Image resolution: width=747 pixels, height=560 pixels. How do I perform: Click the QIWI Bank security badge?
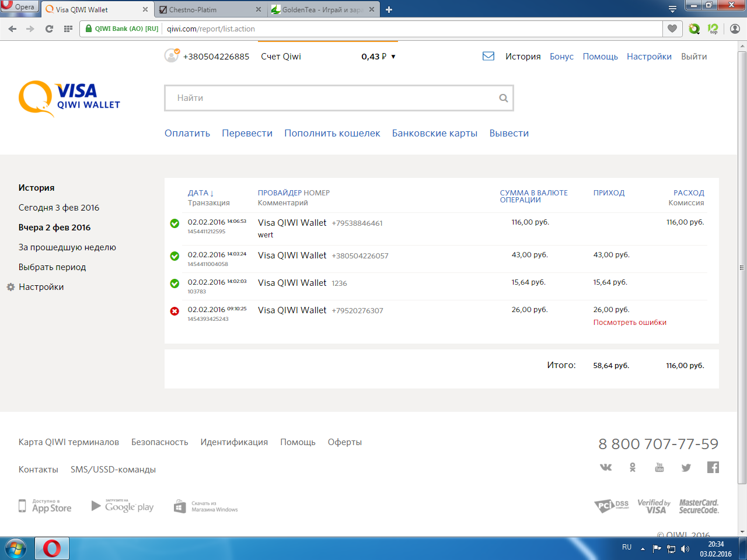[122, 29]
